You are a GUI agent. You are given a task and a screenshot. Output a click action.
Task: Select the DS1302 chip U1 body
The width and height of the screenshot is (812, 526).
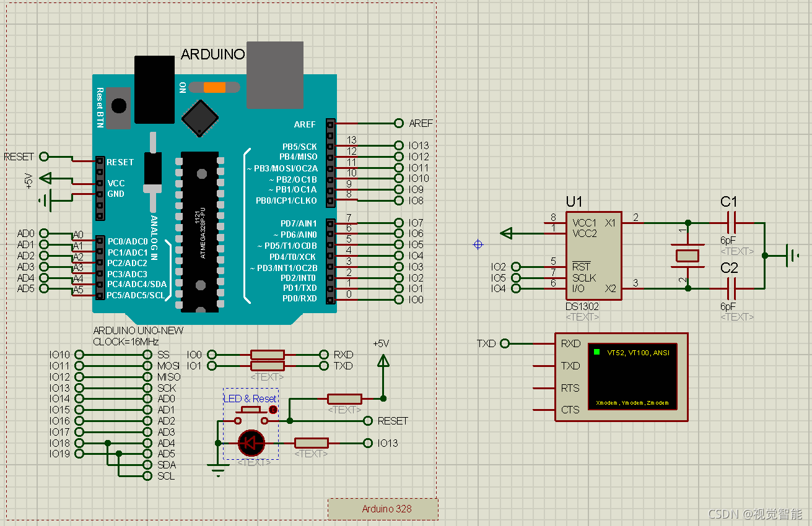click(x=593, y=256)
